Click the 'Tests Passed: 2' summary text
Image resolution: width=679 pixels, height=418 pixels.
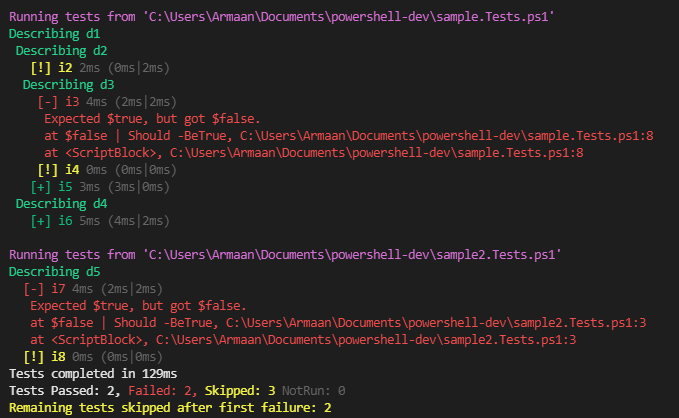tap(65, 391)
